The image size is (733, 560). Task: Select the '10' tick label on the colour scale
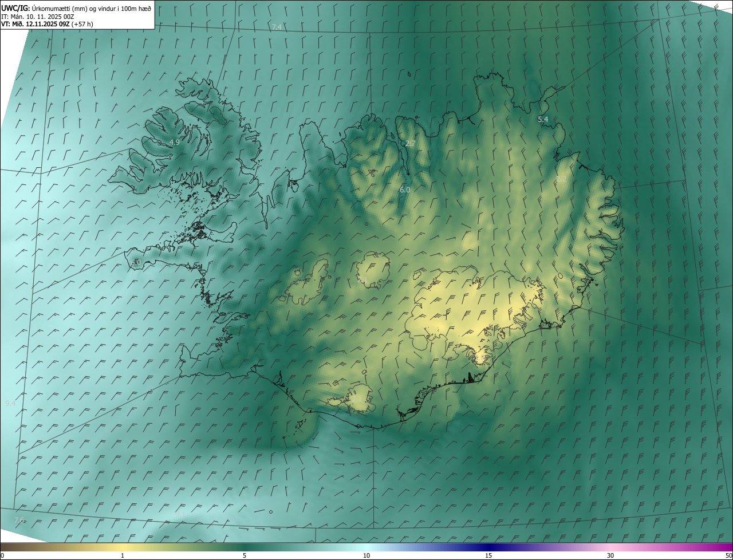click(366, 555)
